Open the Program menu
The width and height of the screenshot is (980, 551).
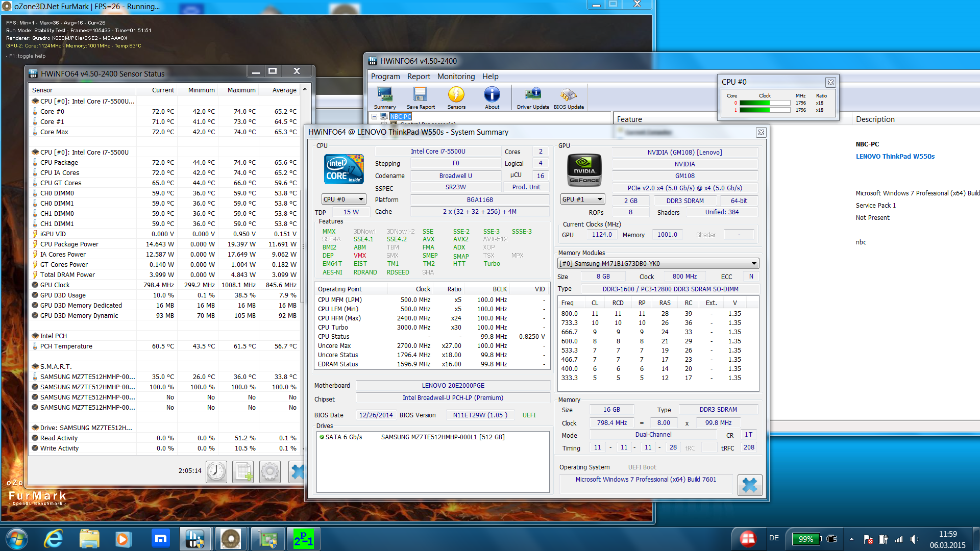point(385,77)
